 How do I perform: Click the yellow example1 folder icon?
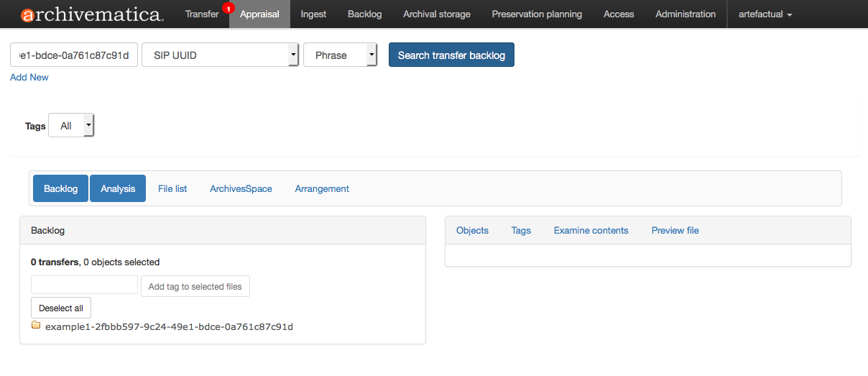(x=36, y=326)
